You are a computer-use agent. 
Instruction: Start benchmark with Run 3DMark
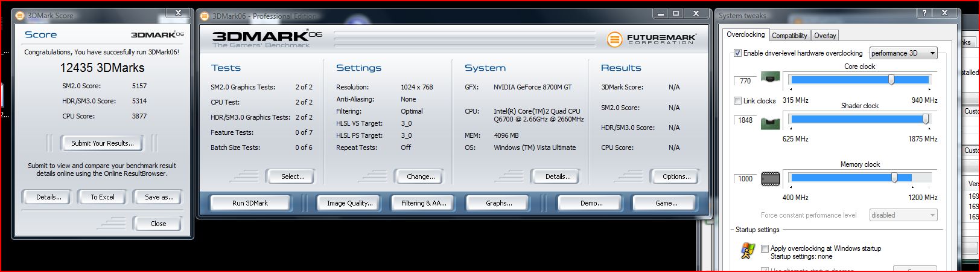point(250,203)
